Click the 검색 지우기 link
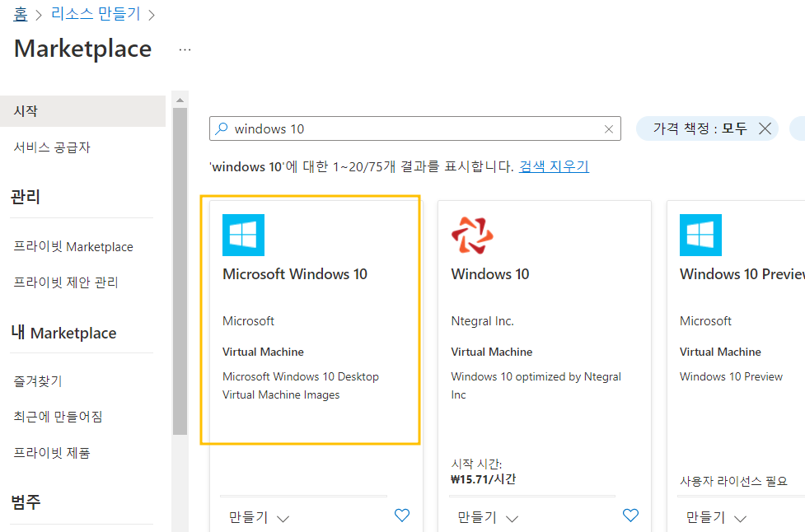The height and width of the screenshot is (532, 805). pyautogui.click(x=554, y=166)
